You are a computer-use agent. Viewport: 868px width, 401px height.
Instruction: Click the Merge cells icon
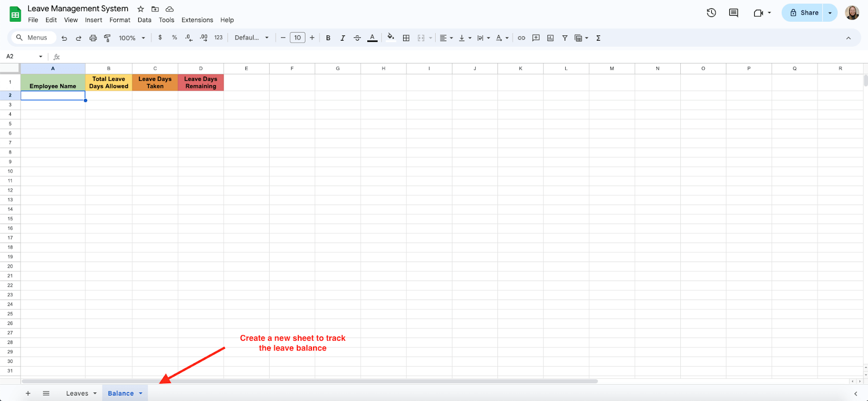(421, 38)
